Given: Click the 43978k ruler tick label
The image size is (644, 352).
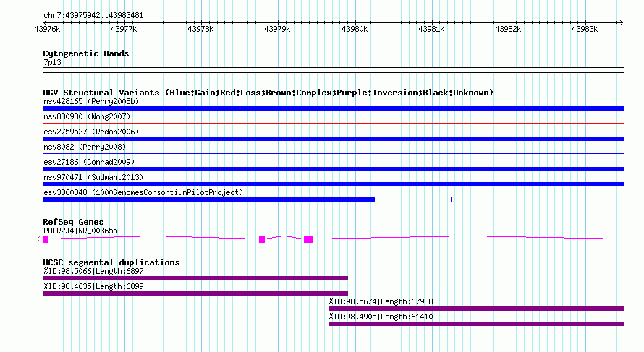Looking at the screenshot, I should point(200,29).
